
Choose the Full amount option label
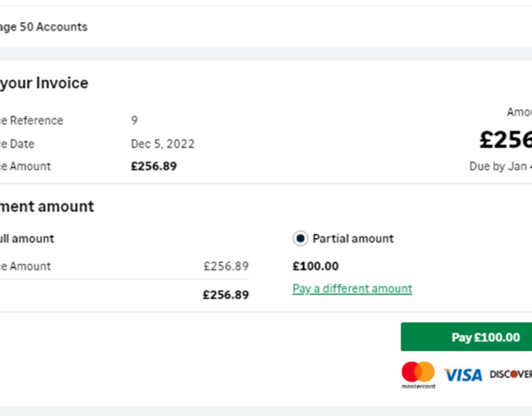[x=27, y=239]
